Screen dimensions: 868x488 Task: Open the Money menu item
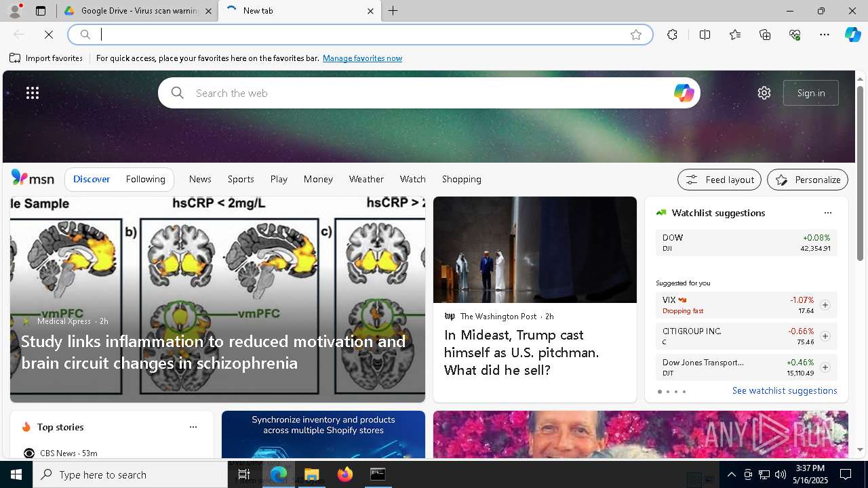click(318, 179)
